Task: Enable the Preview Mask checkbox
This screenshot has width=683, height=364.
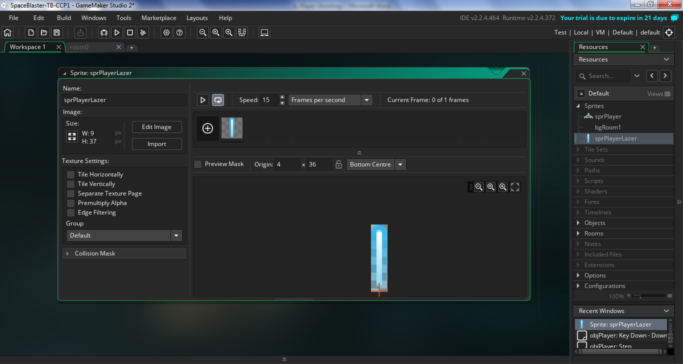Action: click(x=198, y=164)
